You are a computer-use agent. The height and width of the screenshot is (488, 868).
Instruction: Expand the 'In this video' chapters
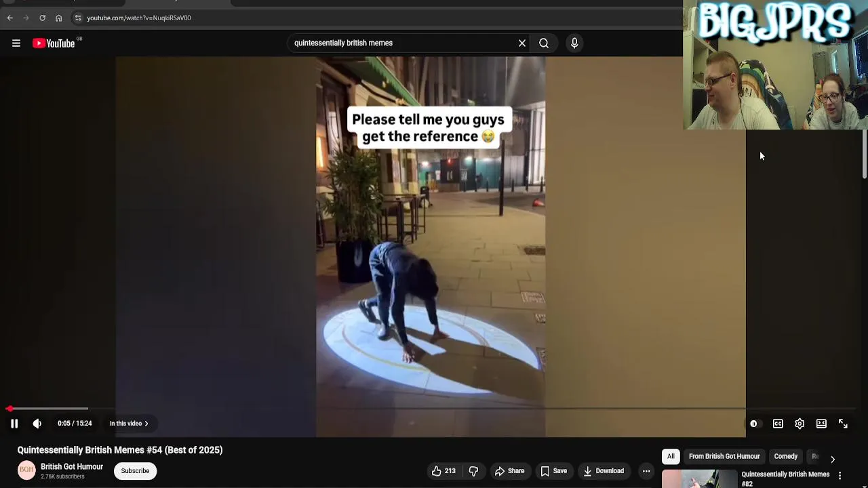pos(129,424)
